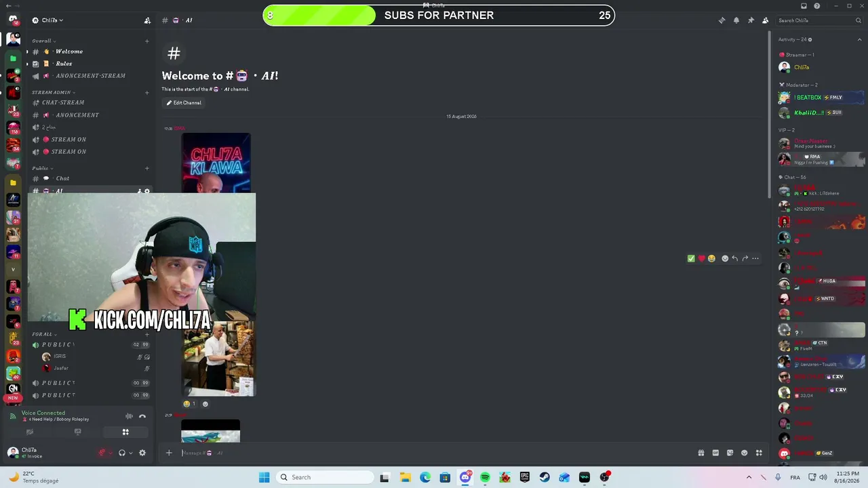Open apps icon at message bar end

pos(759,453)
